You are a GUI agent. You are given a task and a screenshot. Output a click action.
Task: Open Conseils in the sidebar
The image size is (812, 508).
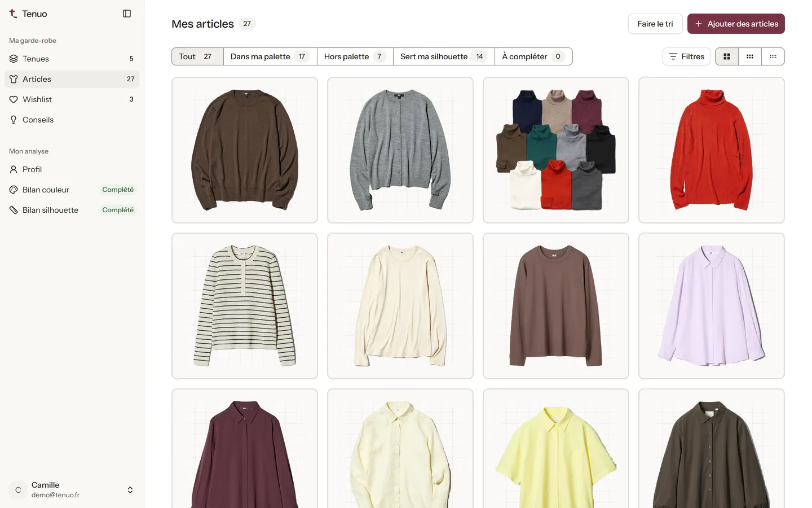[x=72, y=120]
